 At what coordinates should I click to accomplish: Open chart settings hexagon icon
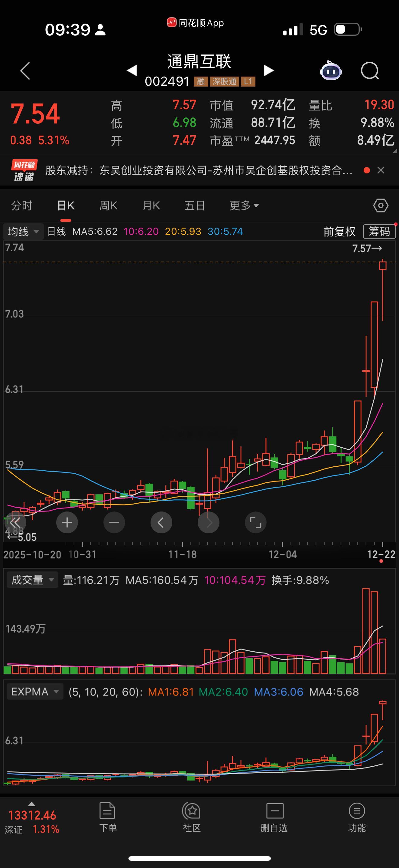coord(381,205)
